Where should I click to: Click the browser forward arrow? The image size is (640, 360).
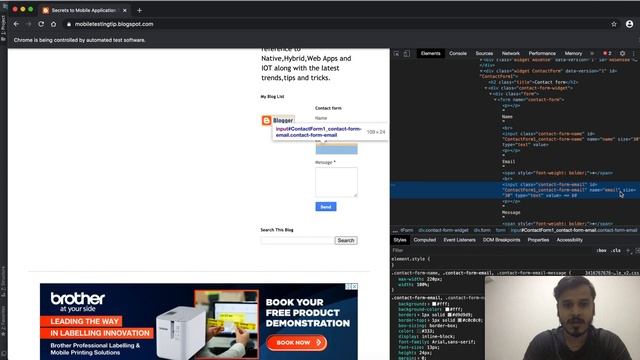pyautogui.click(x=29, y=24)
